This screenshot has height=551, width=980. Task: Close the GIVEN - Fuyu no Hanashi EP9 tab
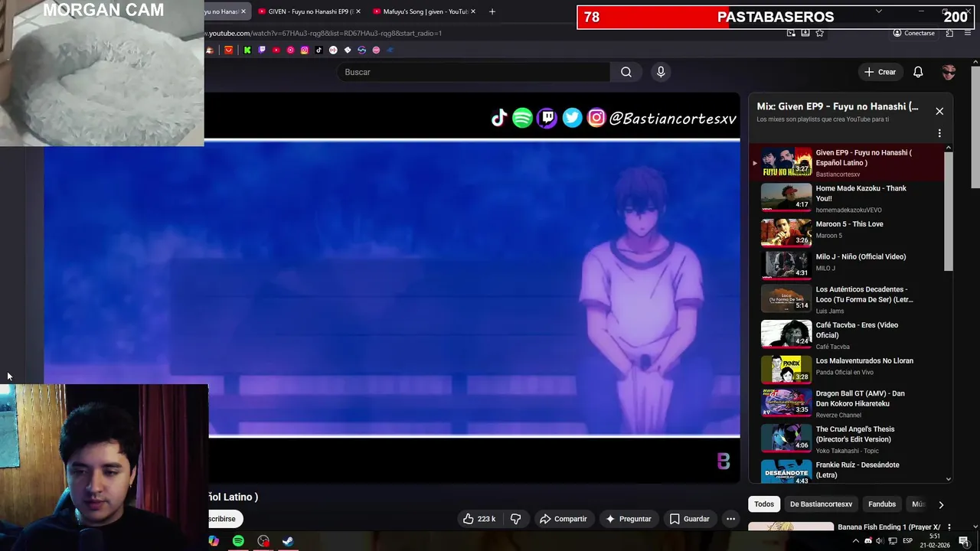tap(358, 11)
